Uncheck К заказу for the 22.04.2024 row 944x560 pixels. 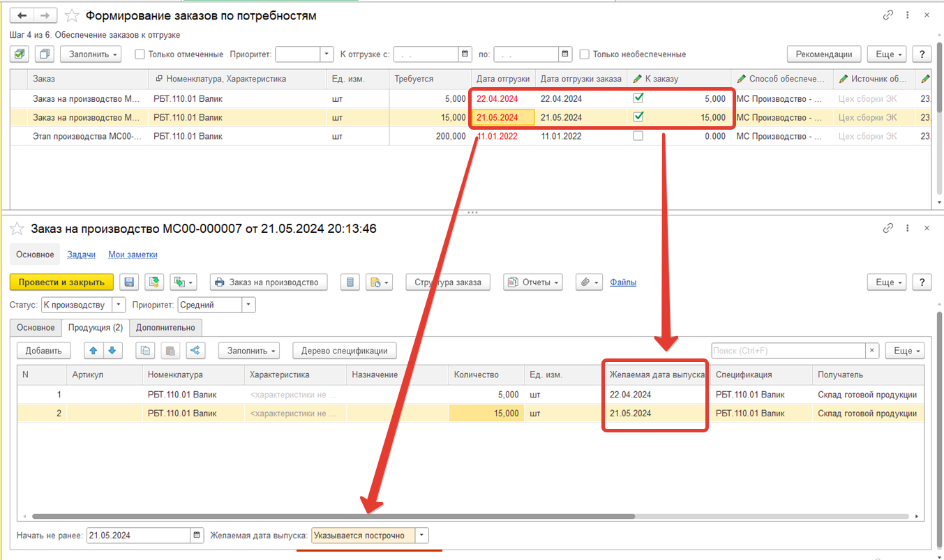[x=638, y=98]
